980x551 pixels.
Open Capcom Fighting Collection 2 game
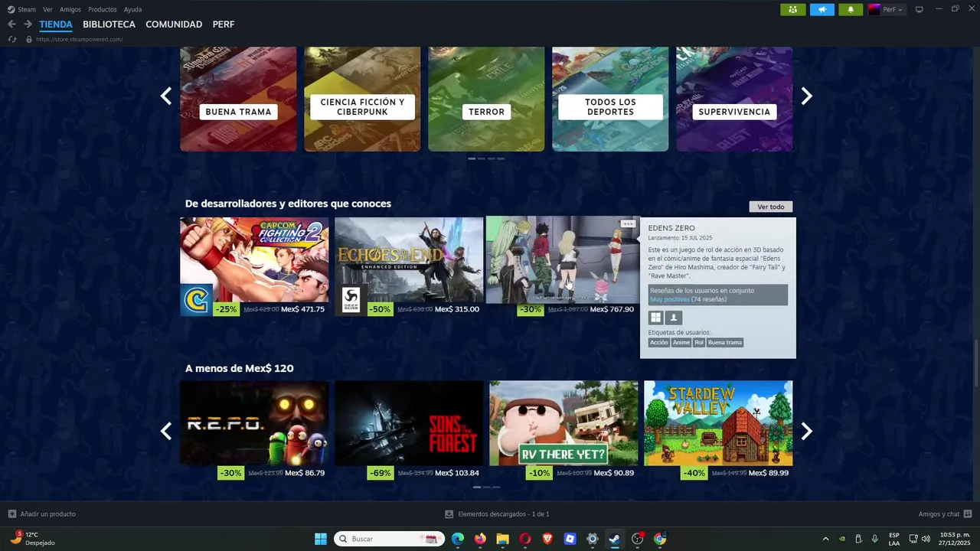(x=254, y=266)
